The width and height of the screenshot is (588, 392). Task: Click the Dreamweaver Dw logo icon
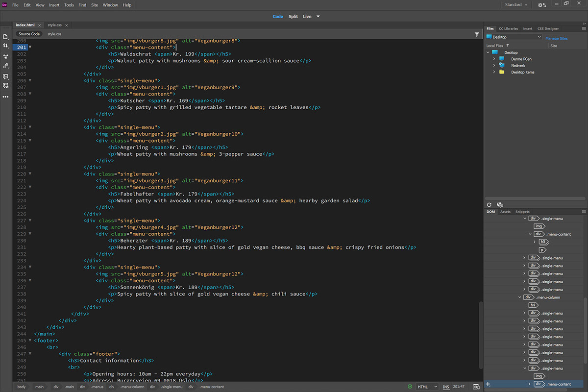pos(5,5)
